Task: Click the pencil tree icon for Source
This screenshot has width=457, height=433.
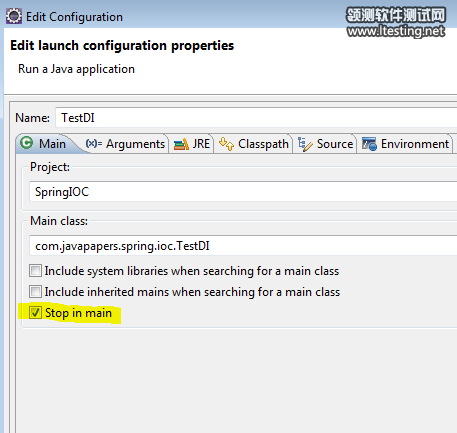Action: point(305,144)
